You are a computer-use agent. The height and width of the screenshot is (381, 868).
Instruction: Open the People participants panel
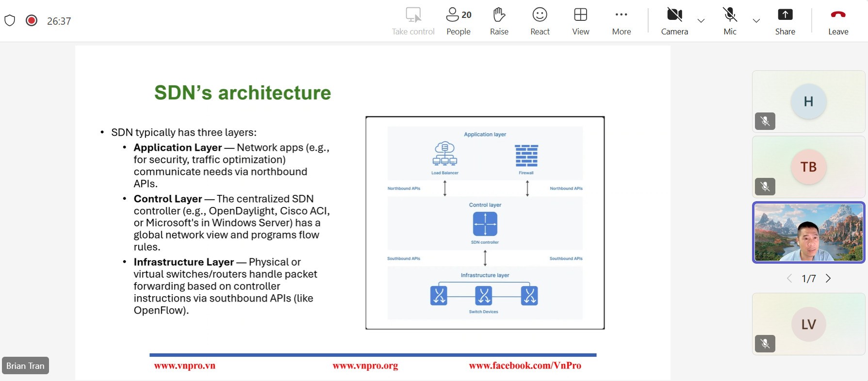[458, 21]
